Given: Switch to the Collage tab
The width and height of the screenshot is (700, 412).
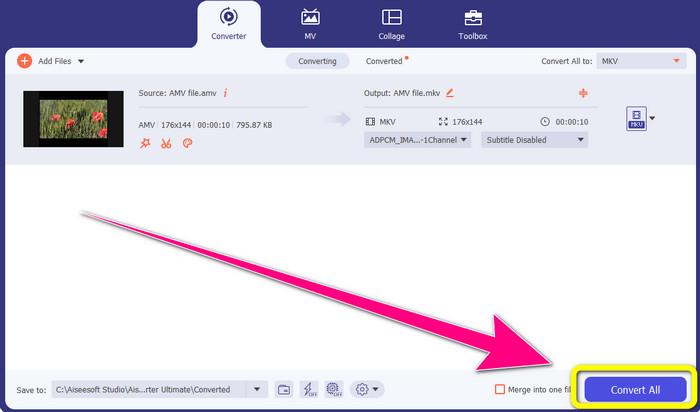Looking at the screenshot, I should coord(392,24).
